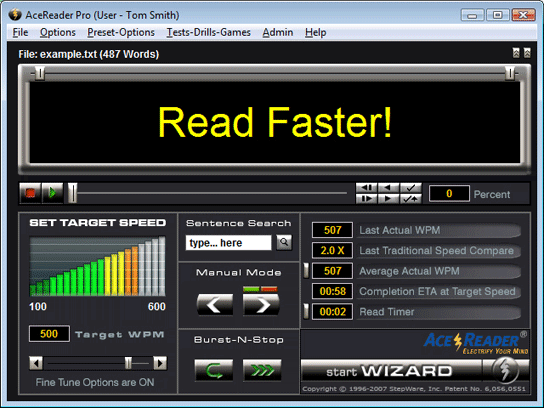Click the first collapse chevrons icon top-right

[x=516, y=53]
